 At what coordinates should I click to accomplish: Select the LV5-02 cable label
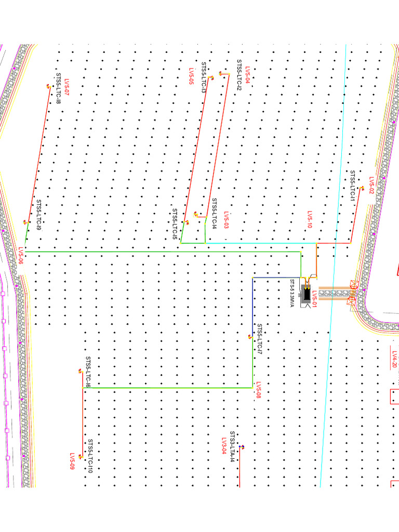click(371, 185)
